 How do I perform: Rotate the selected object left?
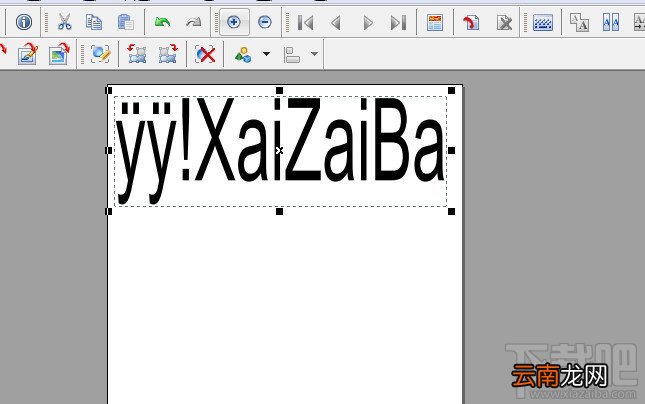tap(137, 54)
